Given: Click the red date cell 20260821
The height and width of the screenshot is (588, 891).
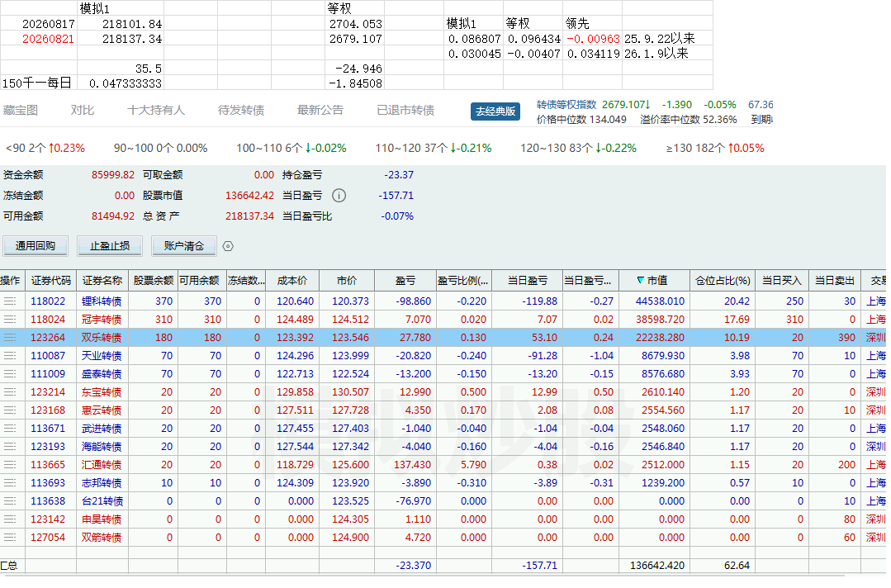Looking at the screenshot, I should click(48, 39).
